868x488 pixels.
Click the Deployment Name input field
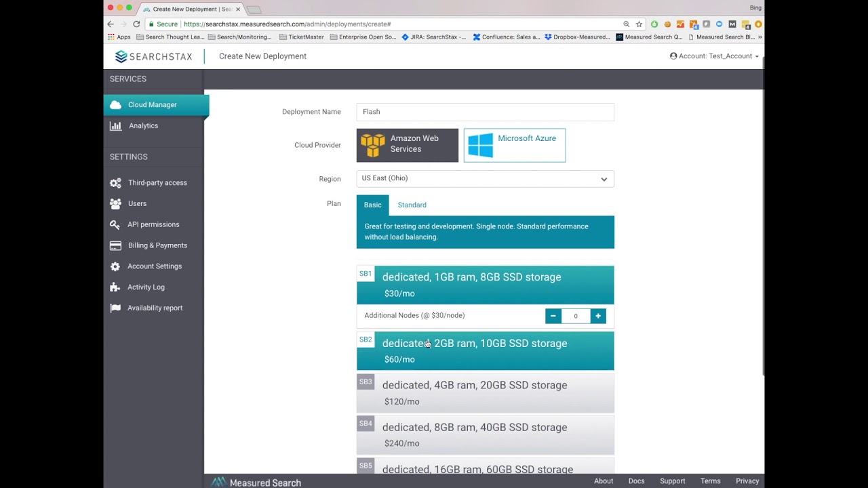pos(485,112)
